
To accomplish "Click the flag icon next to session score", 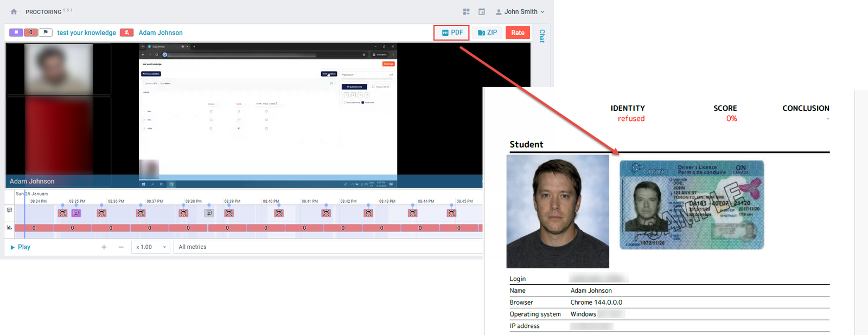I will 46,33.
